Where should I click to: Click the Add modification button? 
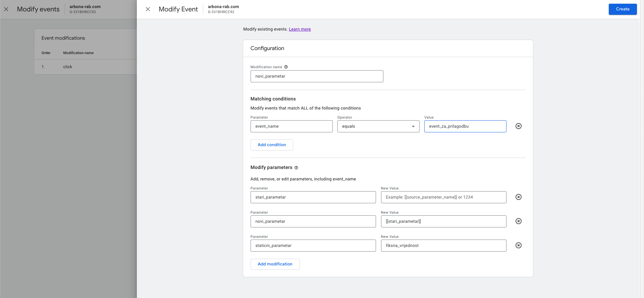275,264
